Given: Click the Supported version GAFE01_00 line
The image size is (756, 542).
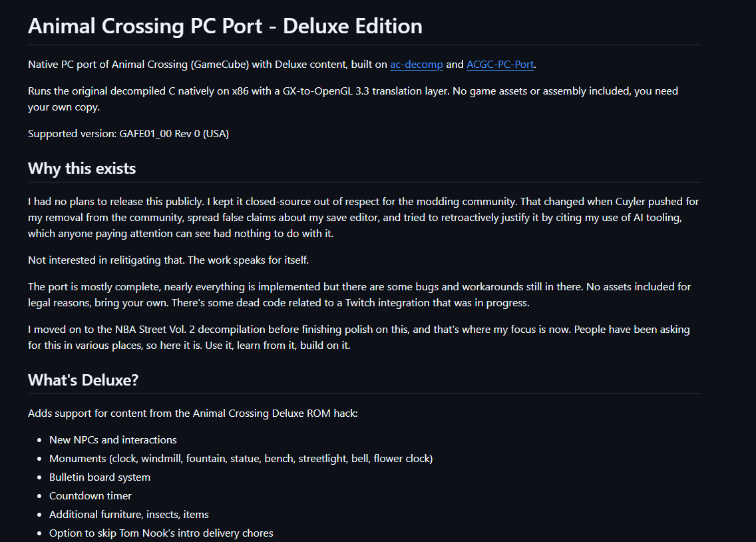Looking at the screenshot, I should tap(128, 134).
